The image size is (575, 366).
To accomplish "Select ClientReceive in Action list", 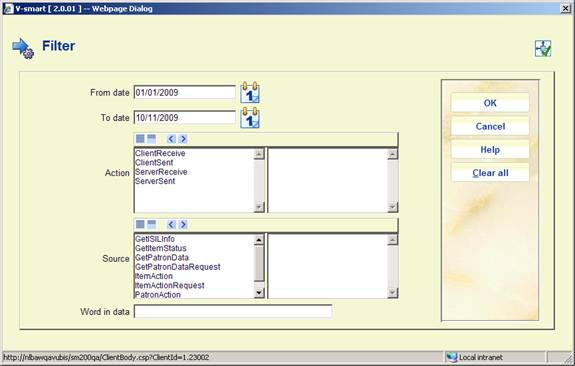I will tap(160, 153).
